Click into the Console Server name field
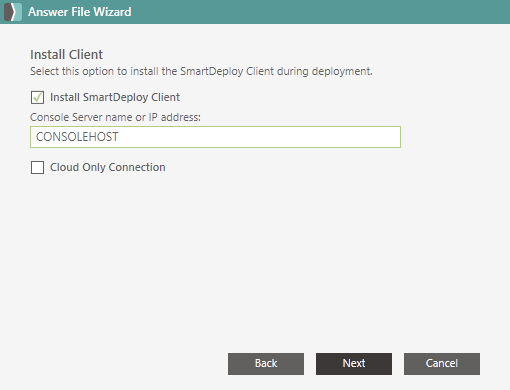510x390 pixels. click(215, 137)
